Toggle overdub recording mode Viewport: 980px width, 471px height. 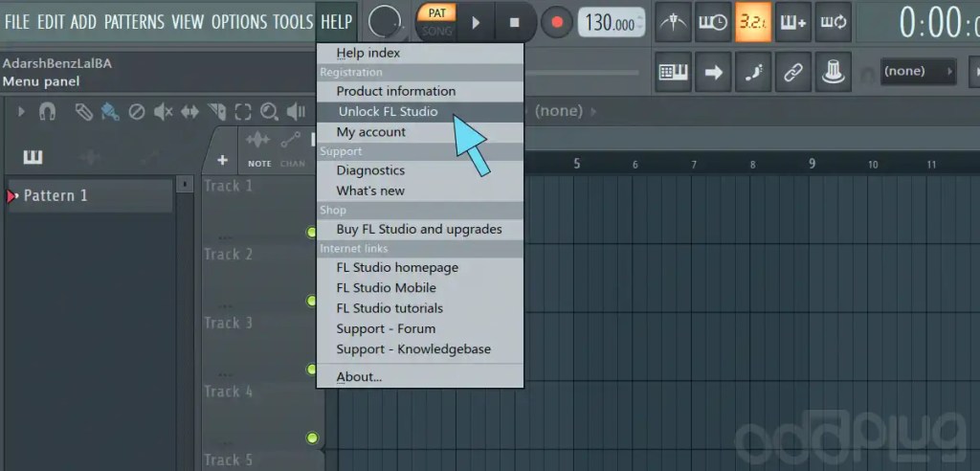pyautogui.click(x=793, y=23)
